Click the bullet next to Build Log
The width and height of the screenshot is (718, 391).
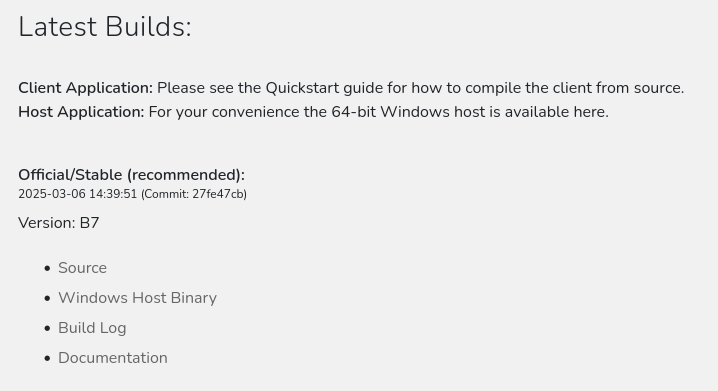click(x=47, y=328)
